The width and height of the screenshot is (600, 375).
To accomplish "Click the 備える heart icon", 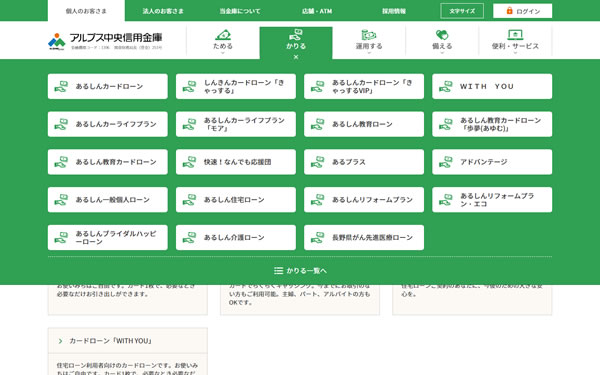I will [x=442, y=35].
